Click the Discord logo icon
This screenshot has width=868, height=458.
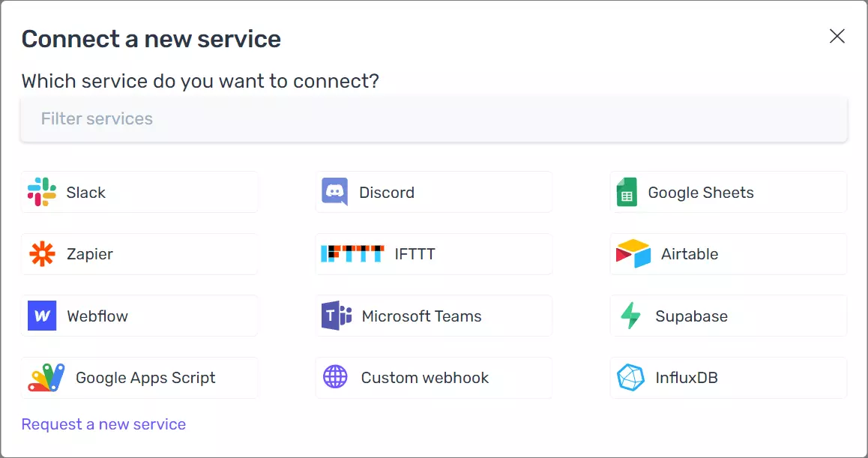coord(335,193)
